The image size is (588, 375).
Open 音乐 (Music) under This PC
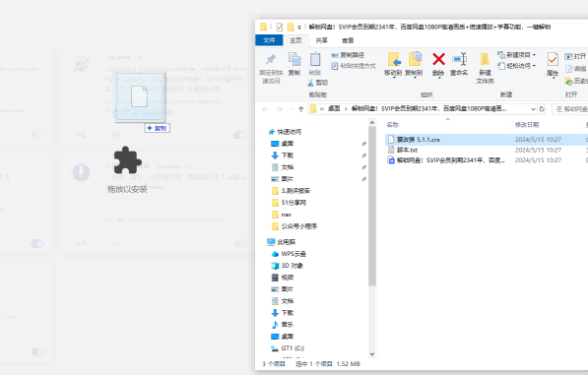tap(288, 325)
